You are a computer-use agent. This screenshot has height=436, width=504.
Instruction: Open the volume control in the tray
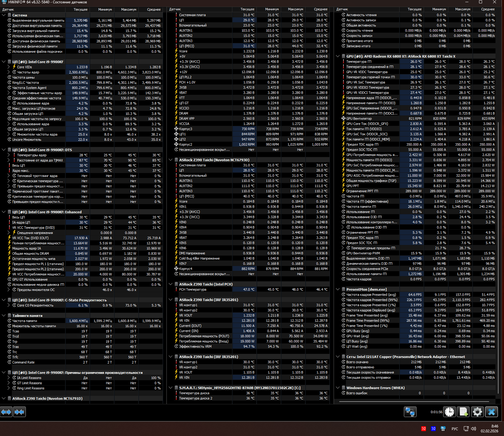(474, 429)
